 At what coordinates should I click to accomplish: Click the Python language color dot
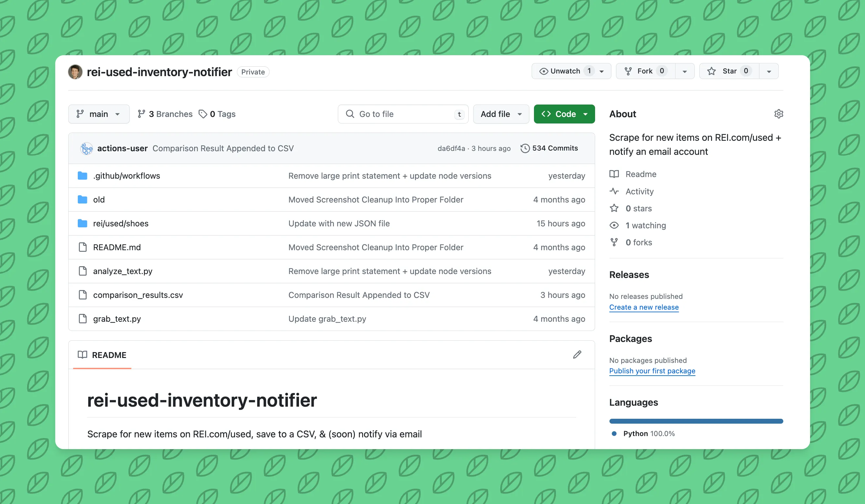click(x=614, y=434)
